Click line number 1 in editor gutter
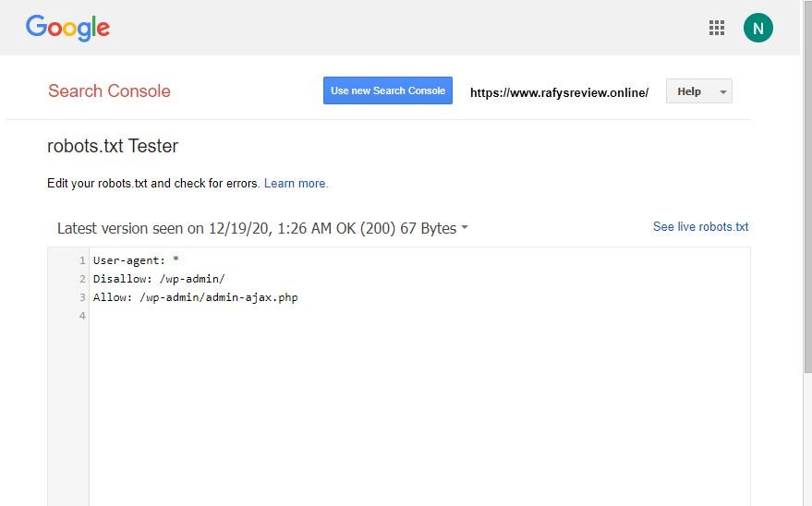Screen dimensions: 812x506 click(x=82, y=260)
